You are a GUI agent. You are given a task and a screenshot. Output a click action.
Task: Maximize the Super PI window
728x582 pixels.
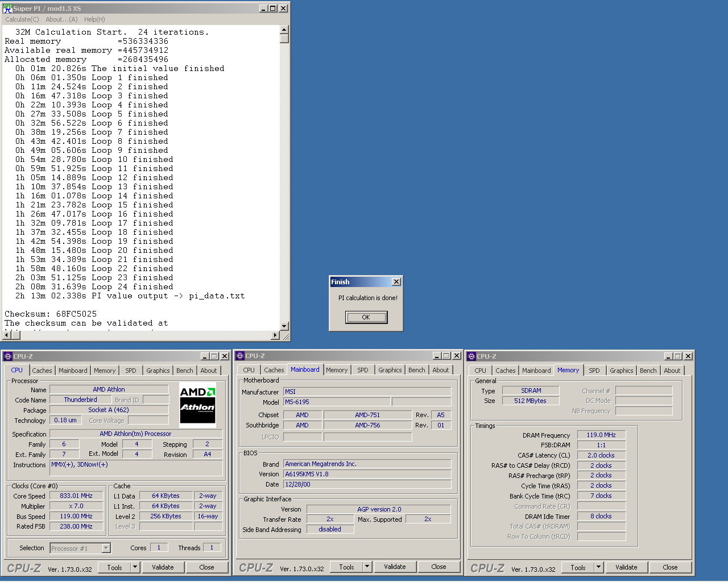click(273, 9)
